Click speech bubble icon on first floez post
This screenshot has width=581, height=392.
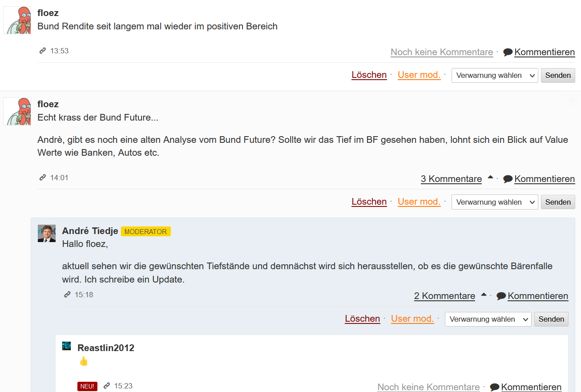click(508, 52)
